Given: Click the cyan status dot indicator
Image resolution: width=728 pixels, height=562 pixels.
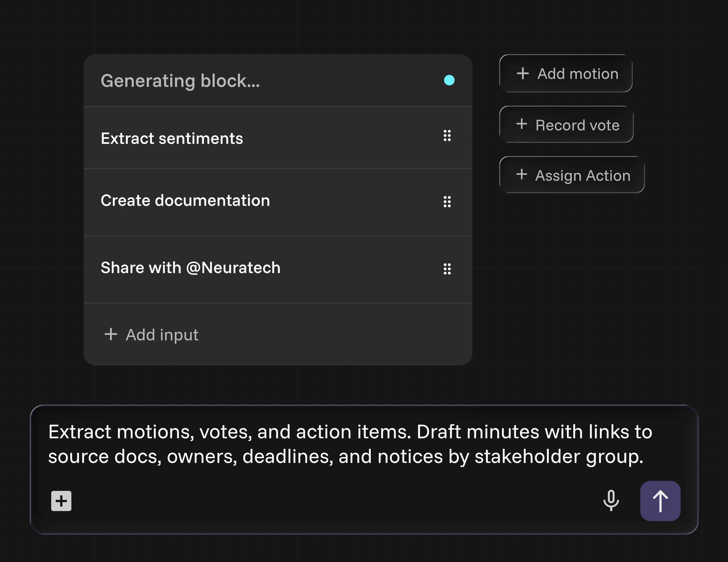Looking at the screenshot, I should pyautogui.click(x=449, y=80).
